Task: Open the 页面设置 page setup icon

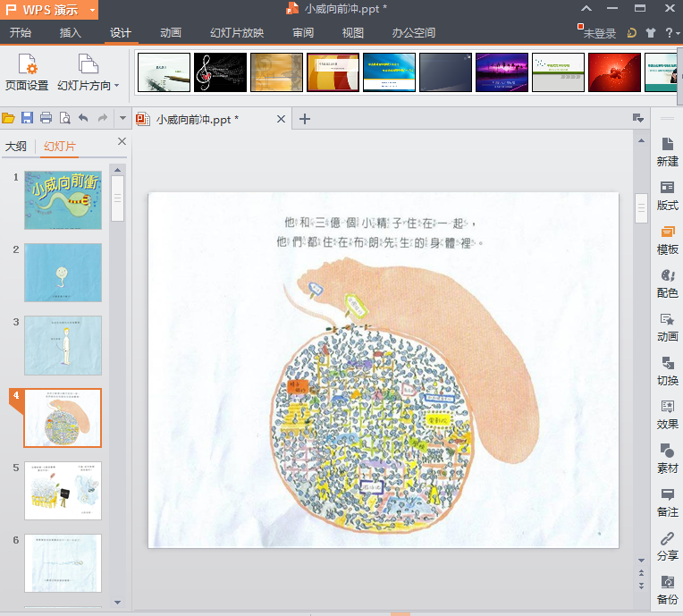Action: 28,64
